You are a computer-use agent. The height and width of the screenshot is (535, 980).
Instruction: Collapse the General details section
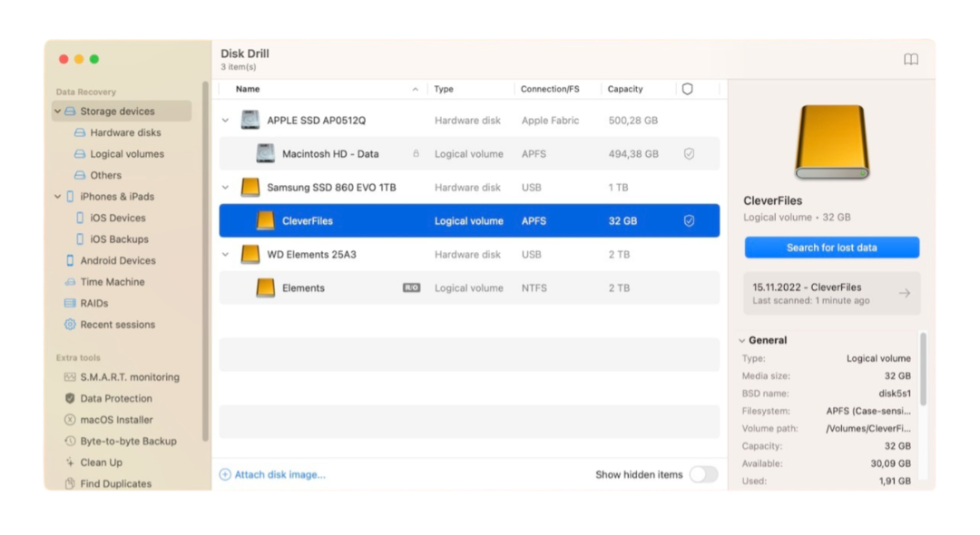coord(742,340)
